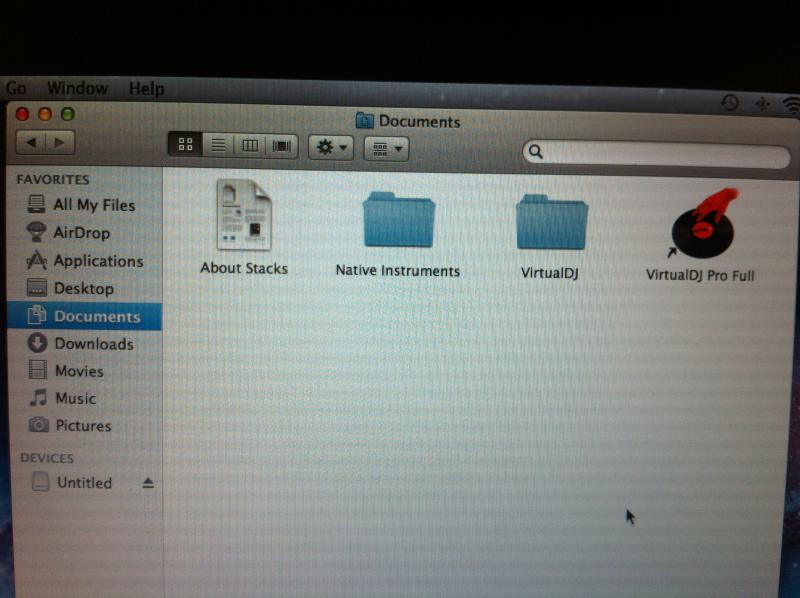Zoom the Documents window with green button
The image size is (800, 598).
click(68, 114)
